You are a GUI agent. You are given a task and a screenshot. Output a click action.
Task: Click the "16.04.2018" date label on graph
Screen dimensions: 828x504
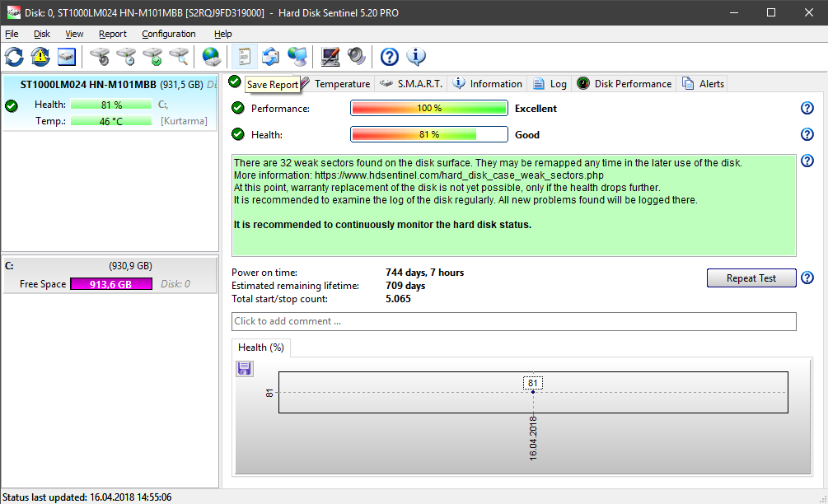pyautogui.click(x=533, y=437)
